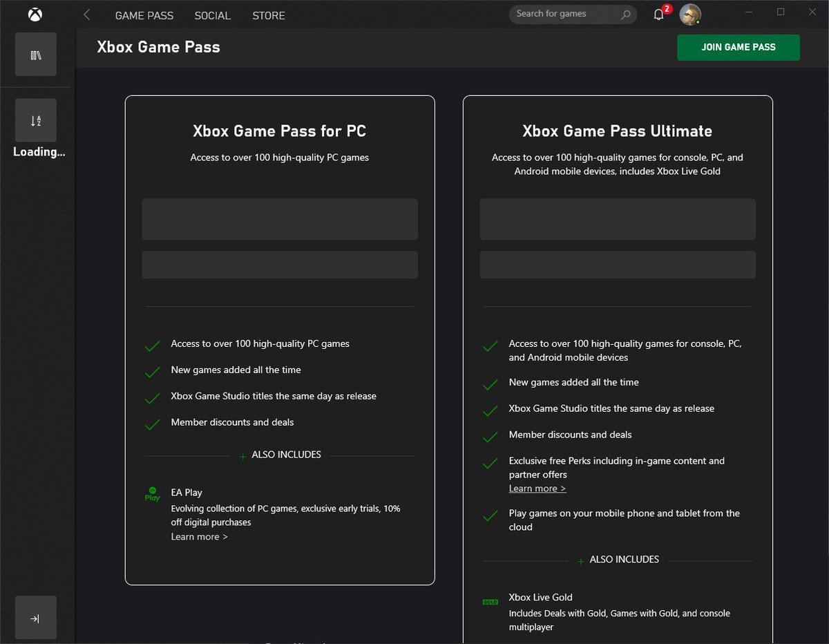This screenshot has width=829, height=644.
Task: Open the profile avatar
Action: click(690, 14)
